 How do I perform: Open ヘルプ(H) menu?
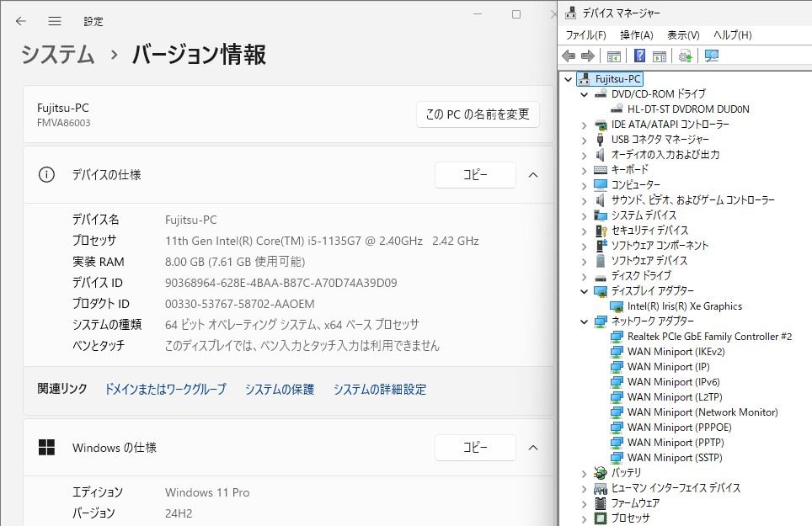tap(732, 35)
